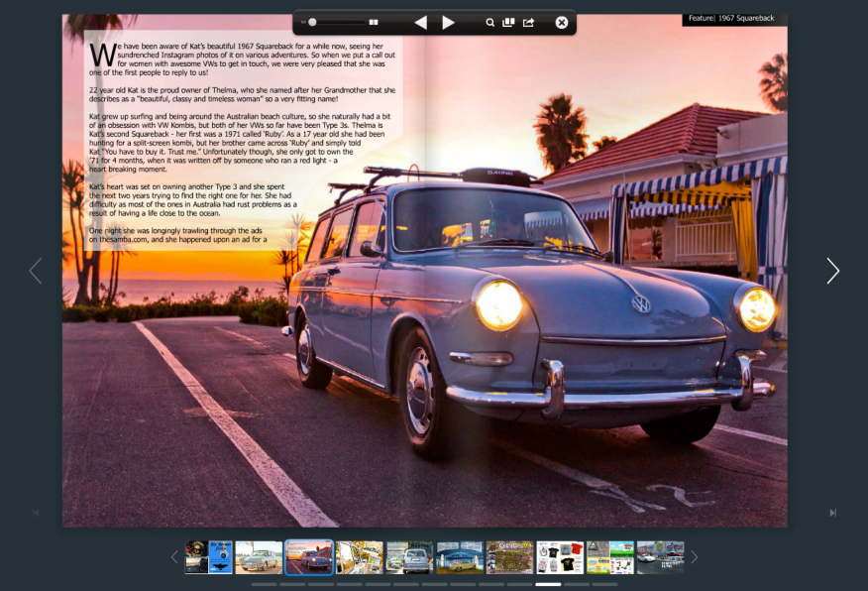Open search with the magnifying glass icon
This screenshot has height=591, width=868.
pyautogui.click(x=489, y=22)
